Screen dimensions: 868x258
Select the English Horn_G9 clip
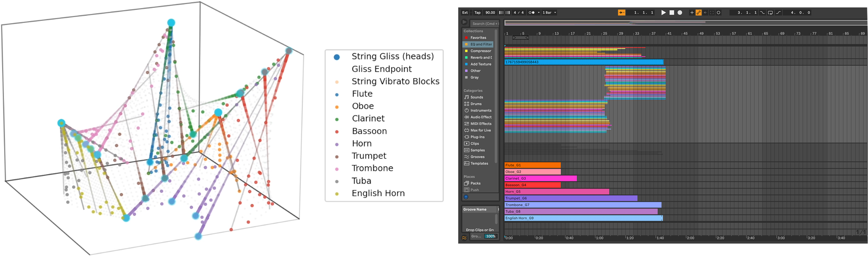point(584,218)
